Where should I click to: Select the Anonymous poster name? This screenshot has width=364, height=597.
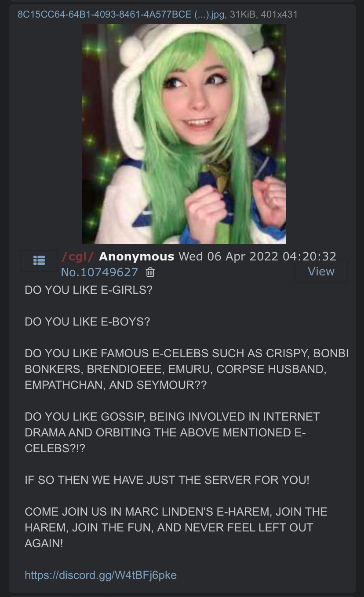pyautogui.click(x=137, y=256)
